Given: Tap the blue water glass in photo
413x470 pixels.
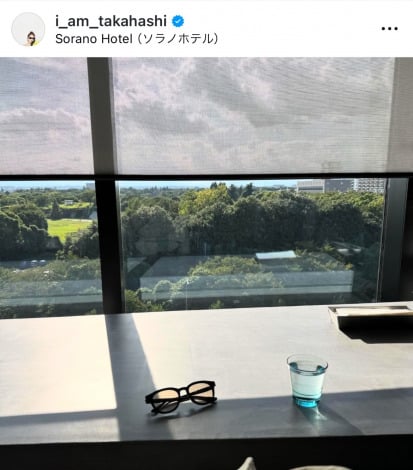Looking at the screenshot, I should click(x=307, y=380).
